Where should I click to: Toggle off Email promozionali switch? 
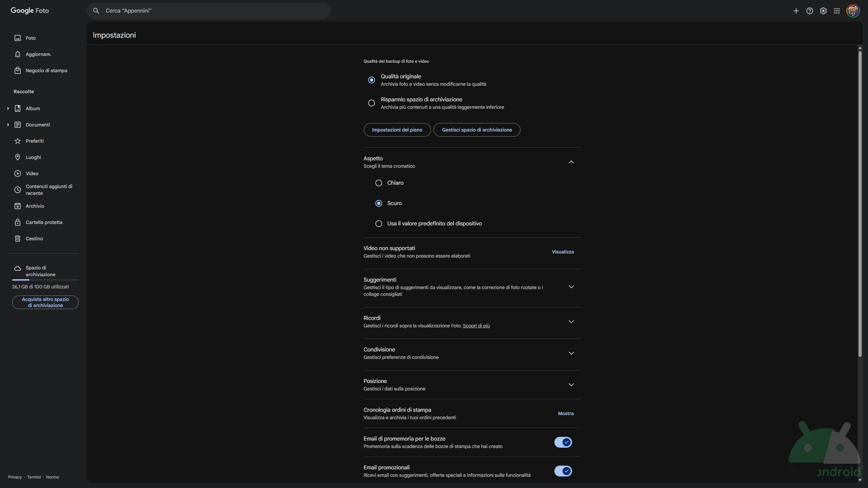[563, 471]
